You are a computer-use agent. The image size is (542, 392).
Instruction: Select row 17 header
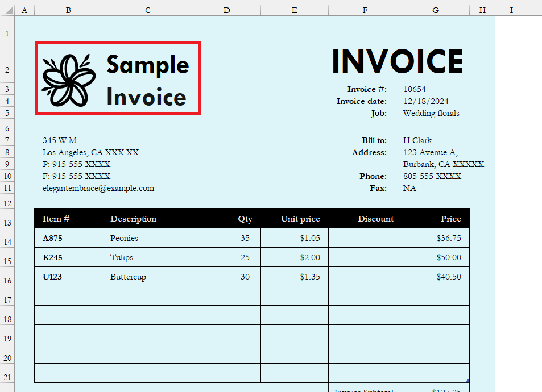7,296
